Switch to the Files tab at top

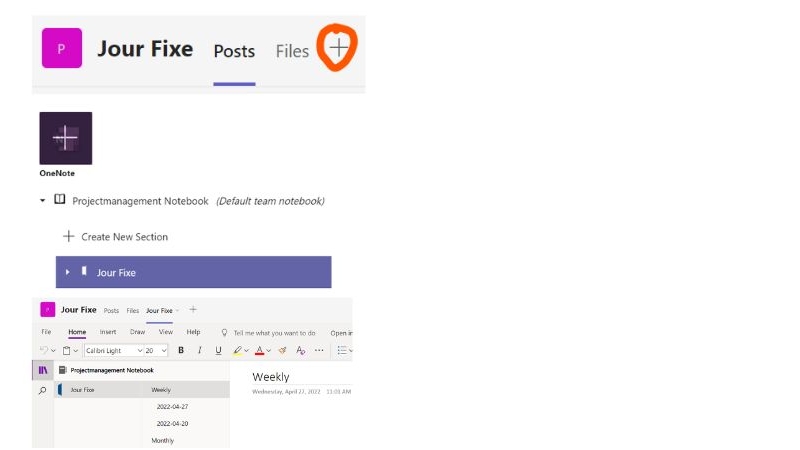[292, 51]
